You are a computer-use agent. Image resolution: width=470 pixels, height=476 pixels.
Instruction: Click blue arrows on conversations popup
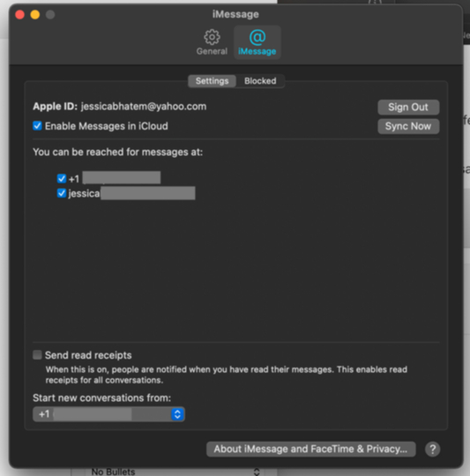click(x=177, y=414)
